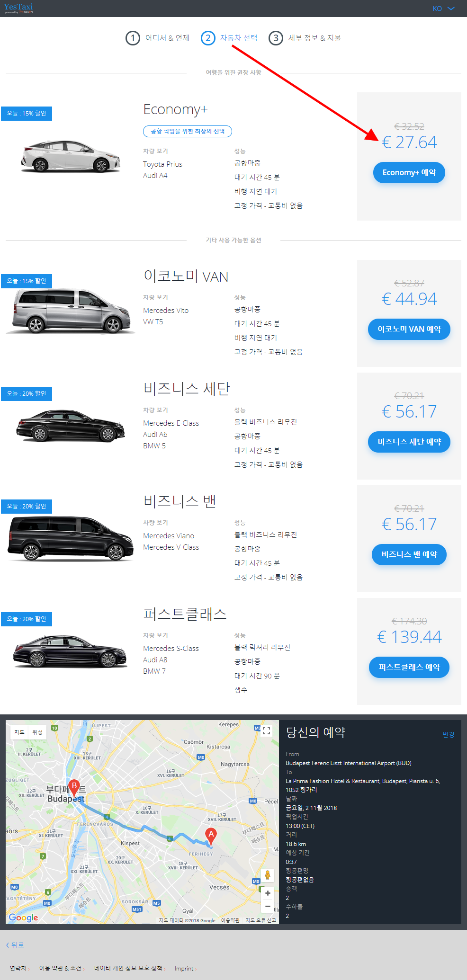Switch map to 지도 map view
The width and height of the screenshot is (467, 980).
19,732
